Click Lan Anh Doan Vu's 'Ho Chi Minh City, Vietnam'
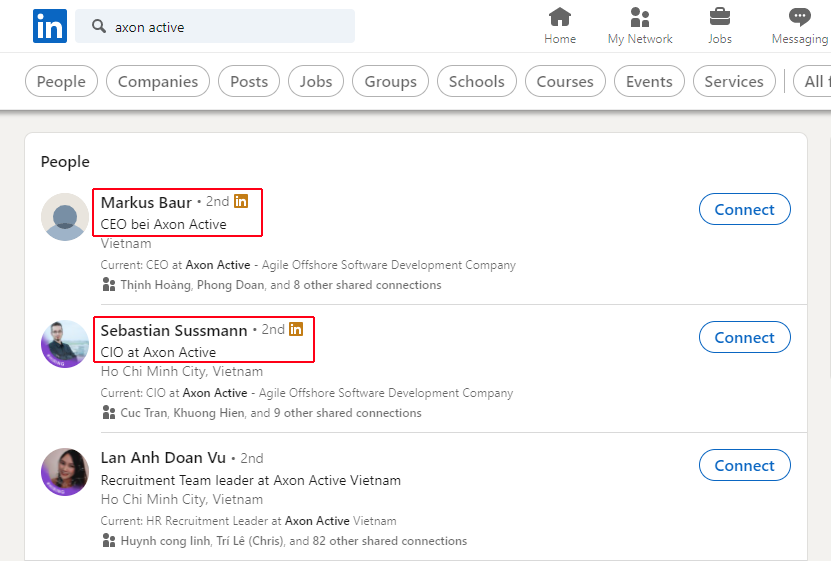This screenshot has width=831, height=561. click(x=182, y=500)
